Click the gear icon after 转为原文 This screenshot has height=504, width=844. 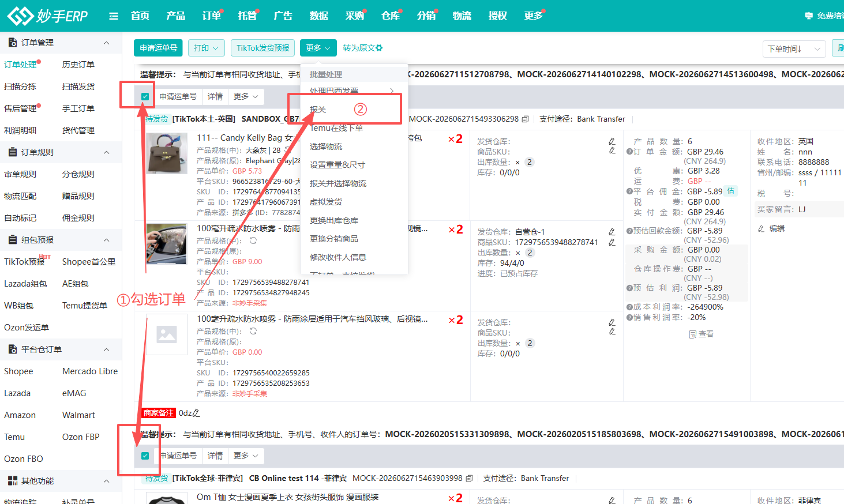379,48
